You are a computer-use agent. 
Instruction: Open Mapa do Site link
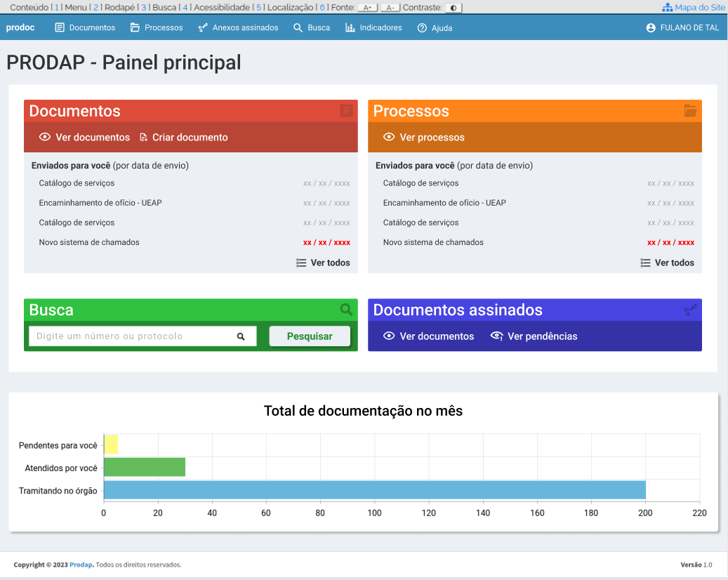pyautogui.click(x=694, y=8)
